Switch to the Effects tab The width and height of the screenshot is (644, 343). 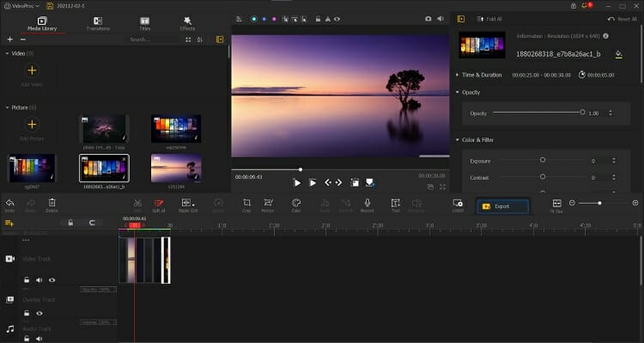coord(187,24)
